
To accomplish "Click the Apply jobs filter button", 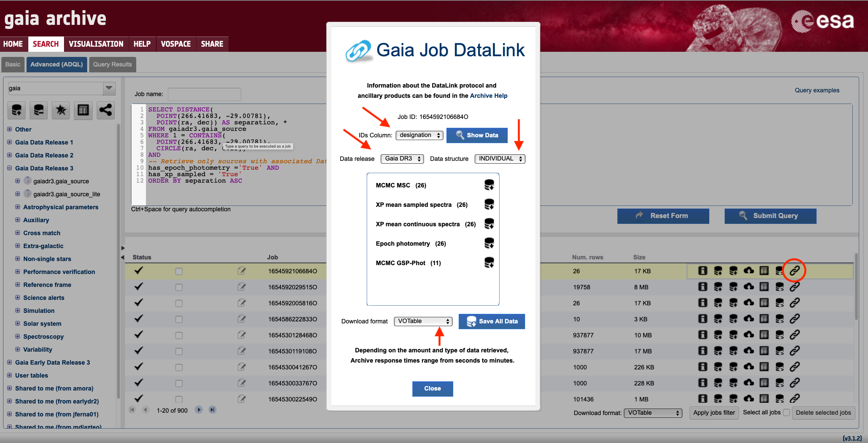I will click(714, 413).
